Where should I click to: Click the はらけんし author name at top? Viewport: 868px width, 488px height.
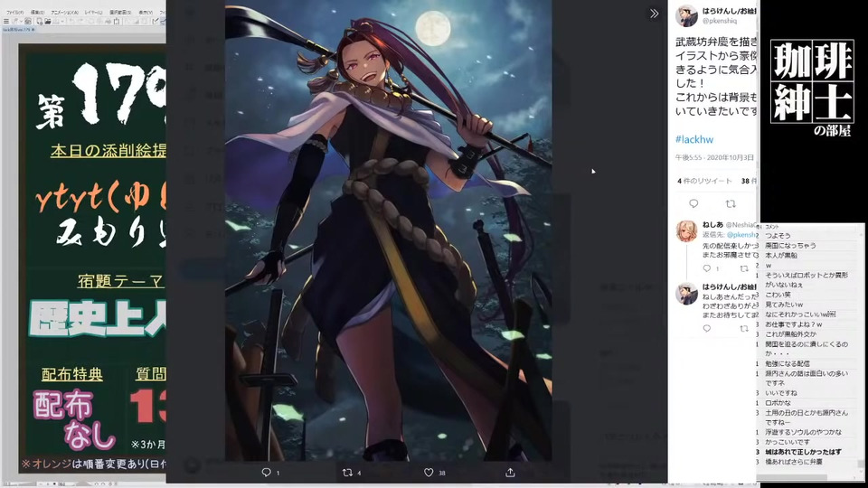pyautogui.click(x=729, y=11)
